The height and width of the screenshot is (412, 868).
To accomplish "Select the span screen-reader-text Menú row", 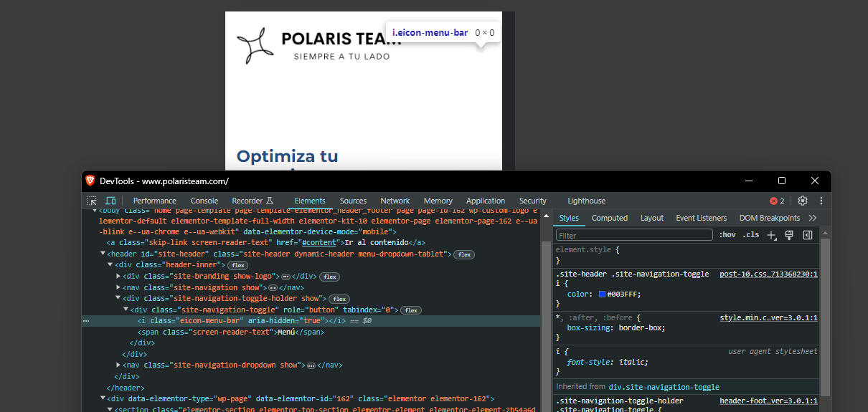I will tap(231, 332).
